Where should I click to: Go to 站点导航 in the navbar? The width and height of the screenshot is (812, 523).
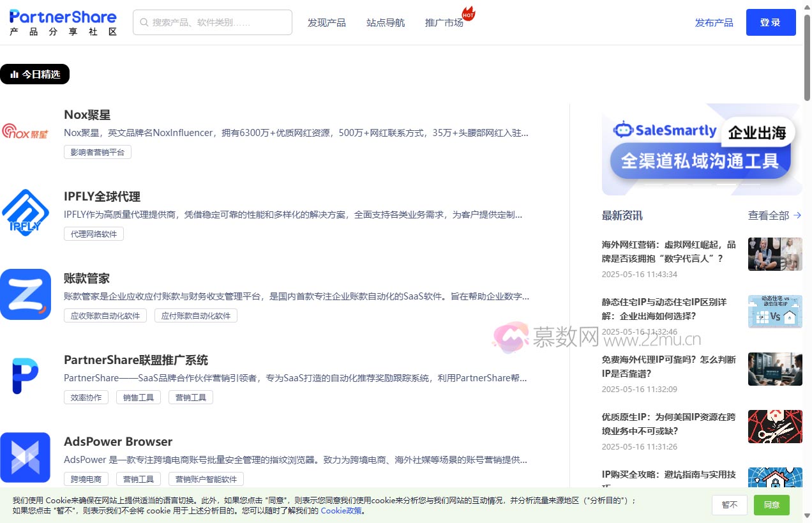(385, 23)
